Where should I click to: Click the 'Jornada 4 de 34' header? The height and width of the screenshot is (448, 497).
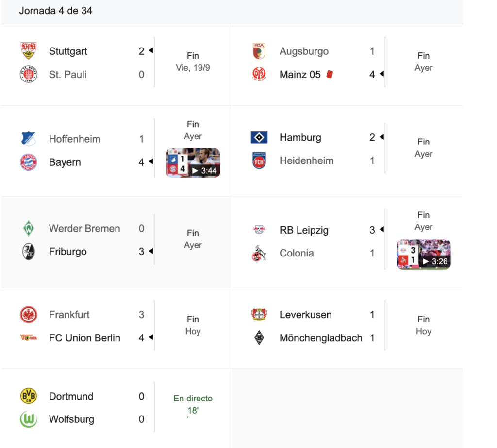tap(55, 11)
